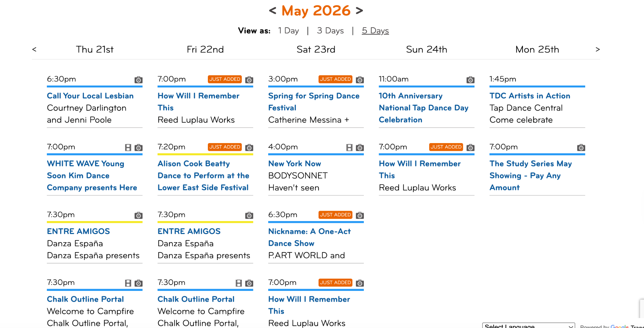Click film icon on Friday Chalk Outline Portal

(239, 283)
